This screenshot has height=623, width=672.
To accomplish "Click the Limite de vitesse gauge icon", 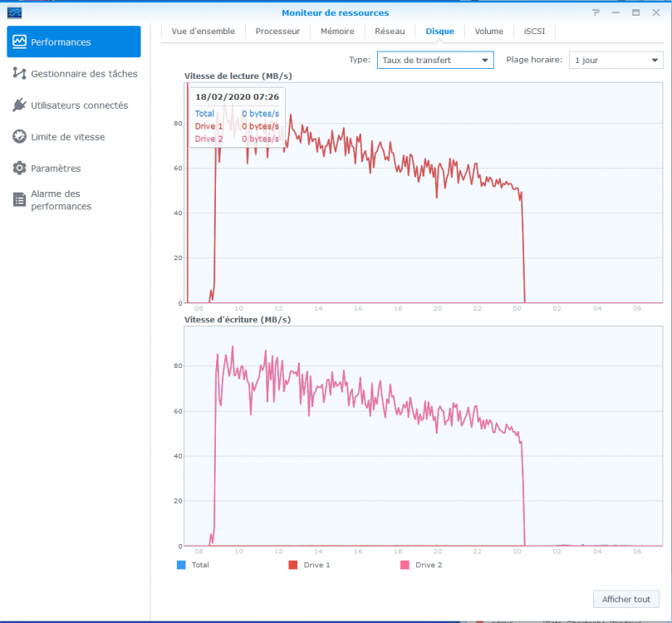I will [20, 136].
